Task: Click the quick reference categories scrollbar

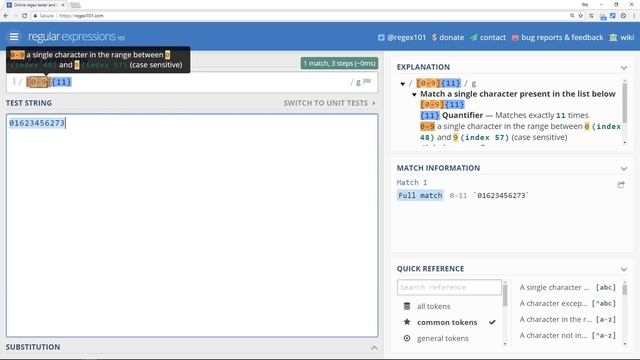Action: [x=505, y=296]
